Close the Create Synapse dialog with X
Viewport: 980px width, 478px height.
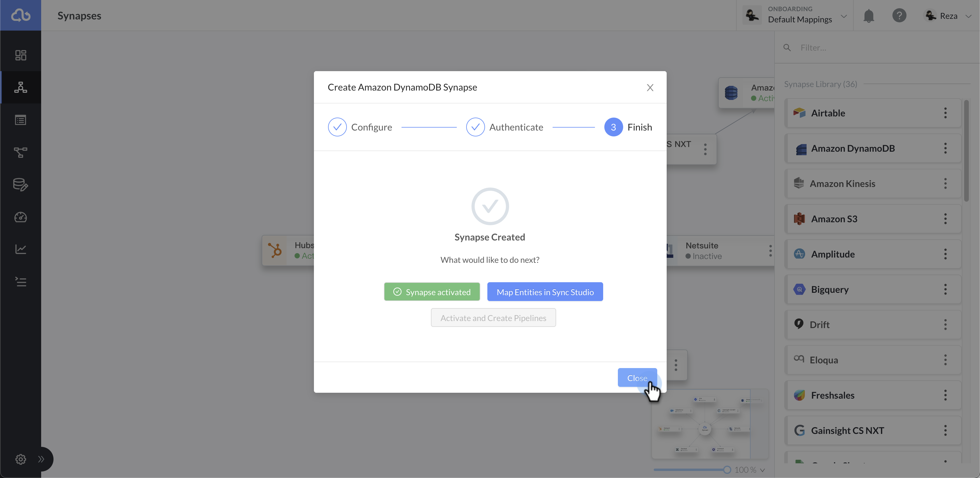tap(650, 88)
